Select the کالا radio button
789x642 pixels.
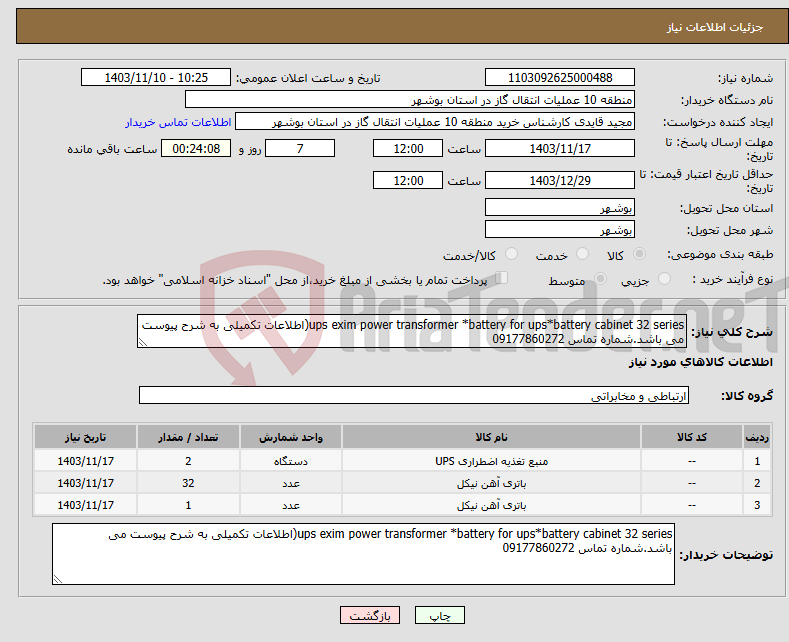(640, 255)
